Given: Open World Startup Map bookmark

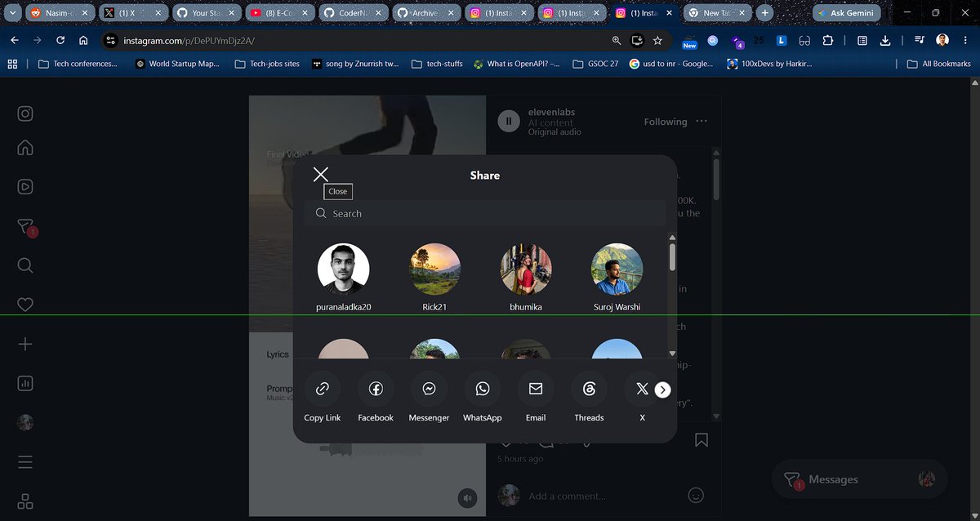Looking at the screenshot, I should [178, 64].
